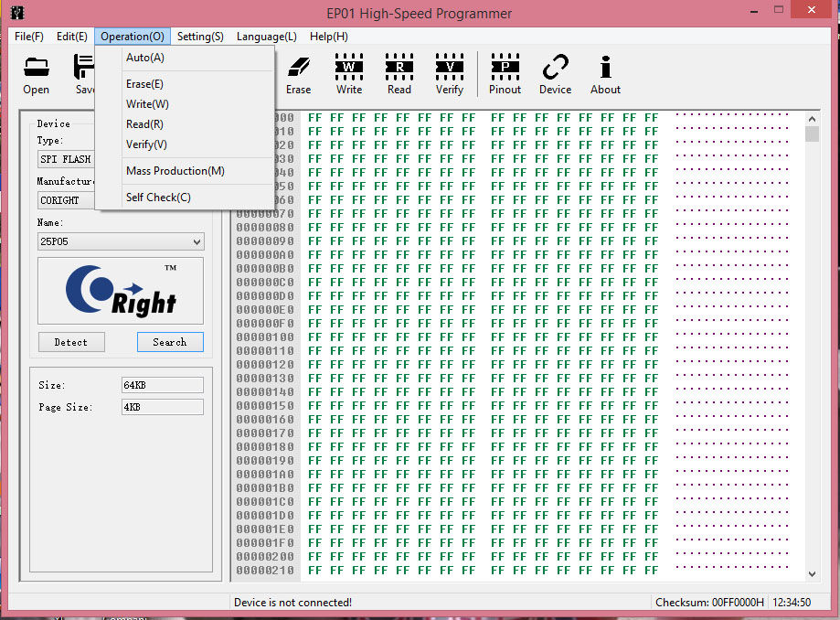This screenshot has height=620, width=840.
Task: Click the Detect button
Action: pos(71,342)
